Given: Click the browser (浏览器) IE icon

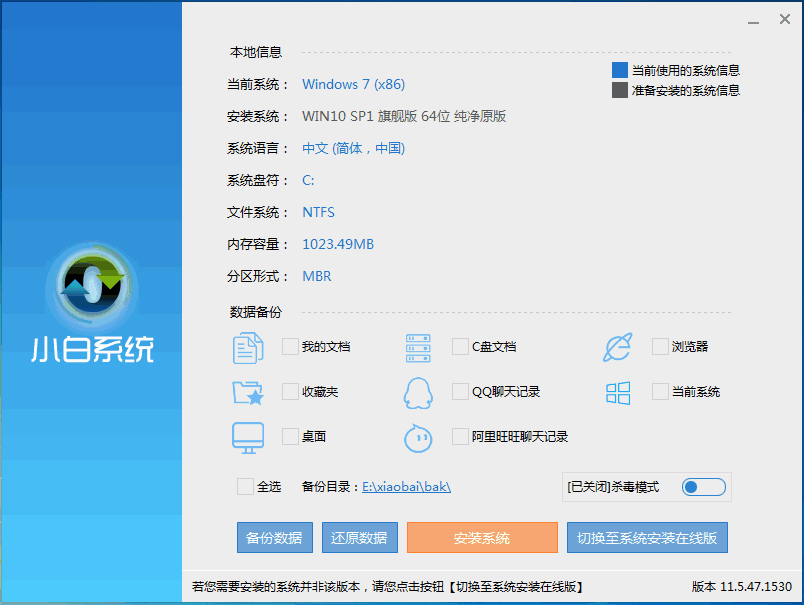Looking at the screenshot, I should [618, 347].
